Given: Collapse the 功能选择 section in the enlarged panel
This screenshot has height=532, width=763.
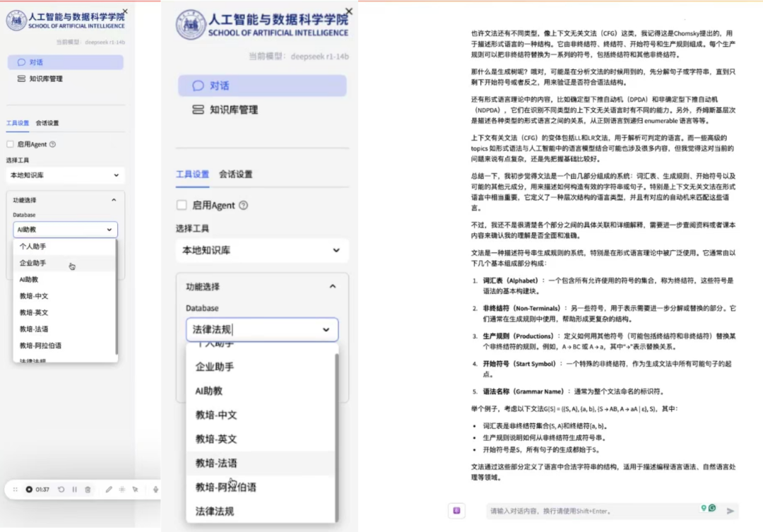Looking at the screenshot, I should click(332, 287).
